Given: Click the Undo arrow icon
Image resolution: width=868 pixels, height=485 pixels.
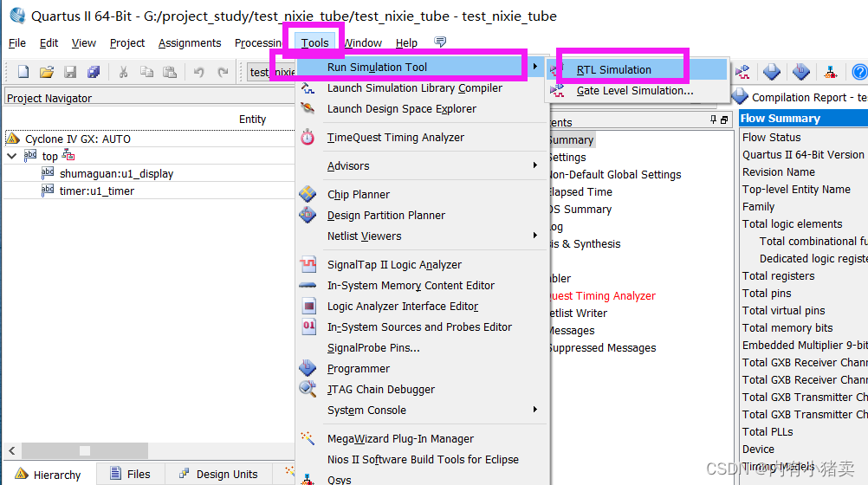Looking at the screenshot, I should tap(198, 71).
